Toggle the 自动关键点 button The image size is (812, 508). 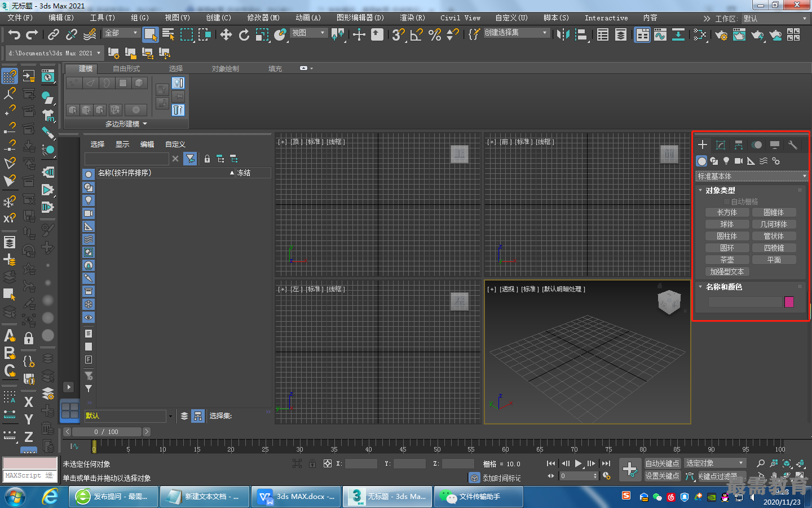click(x=662, y=463)
